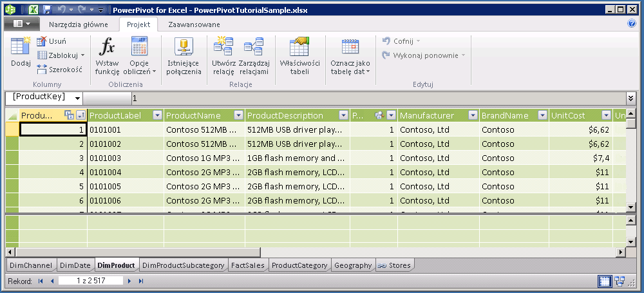
Task: Open the BrandName column filter
Action: coord(542,115)
